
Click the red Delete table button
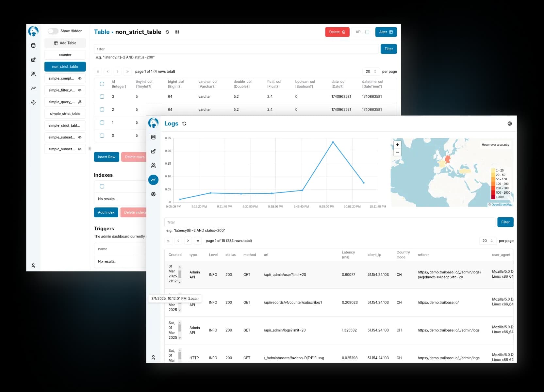point(337,32)
